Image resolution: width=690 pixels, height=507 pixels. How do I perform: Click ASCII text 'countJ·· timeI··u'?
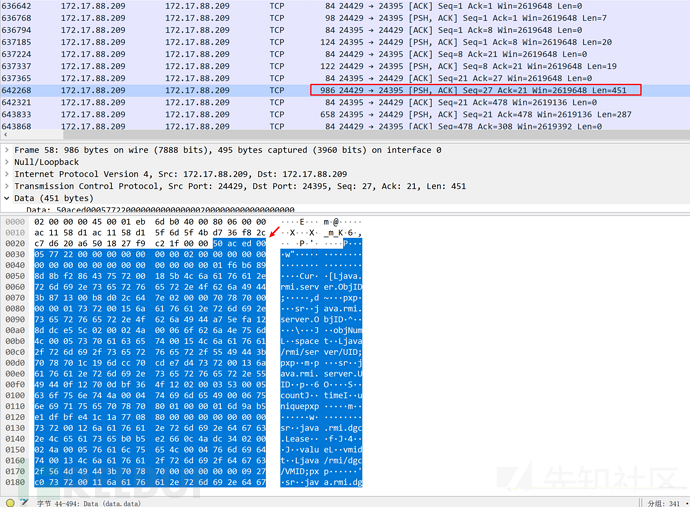coord(321,395)
